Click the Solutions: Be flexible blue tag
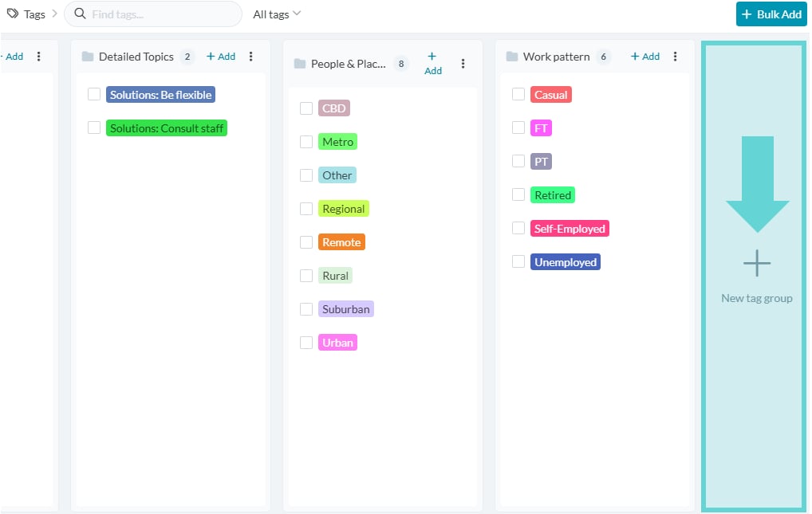This screenshot has height=514, width=812. (x=160, y=95)
